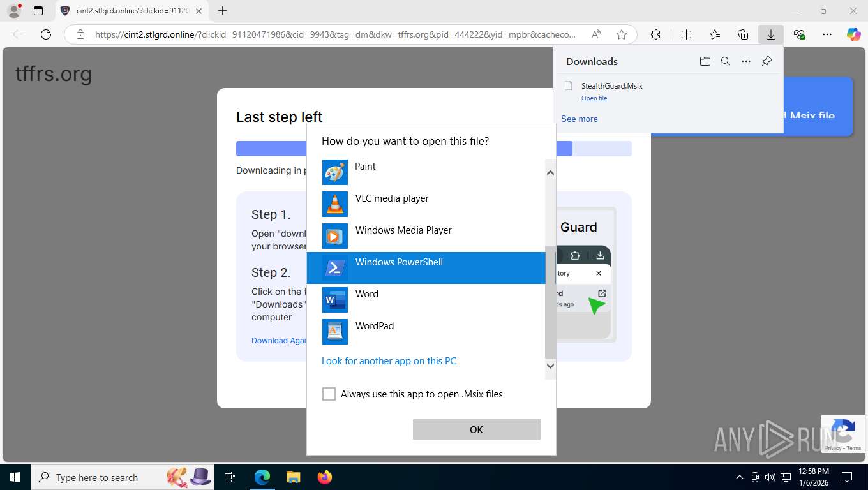Open File Explorer from taskbar
Screen dimensions: 868x490
[x=293, y=477]
